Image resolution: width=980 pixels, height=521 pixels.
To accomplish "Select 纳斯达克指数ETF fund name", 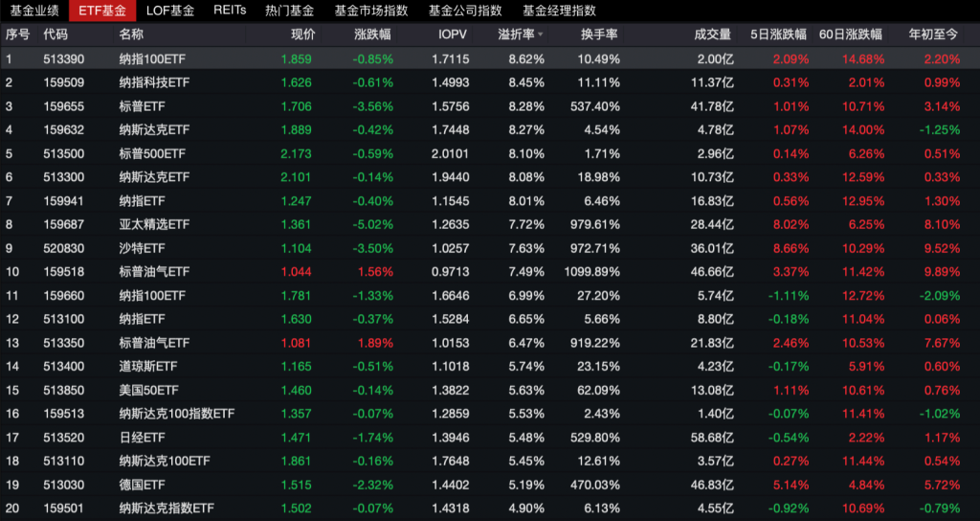I will coord(167,509).
